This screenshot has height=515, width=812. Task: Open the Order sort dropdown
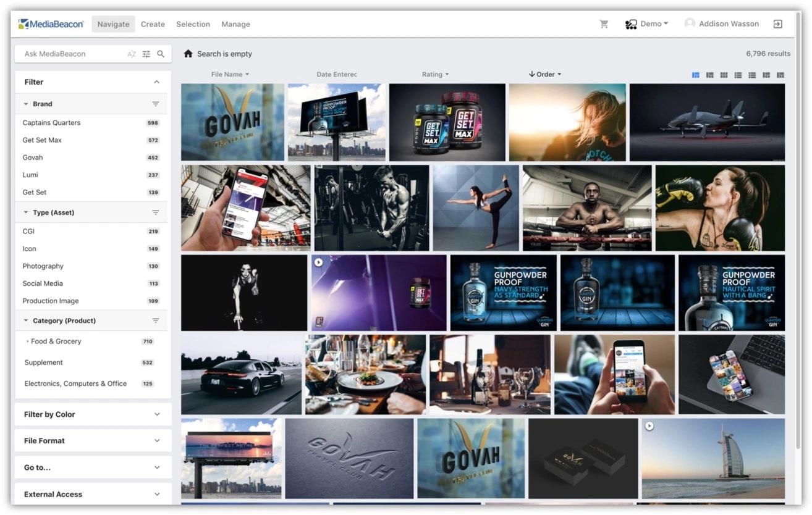coord(545,74)
